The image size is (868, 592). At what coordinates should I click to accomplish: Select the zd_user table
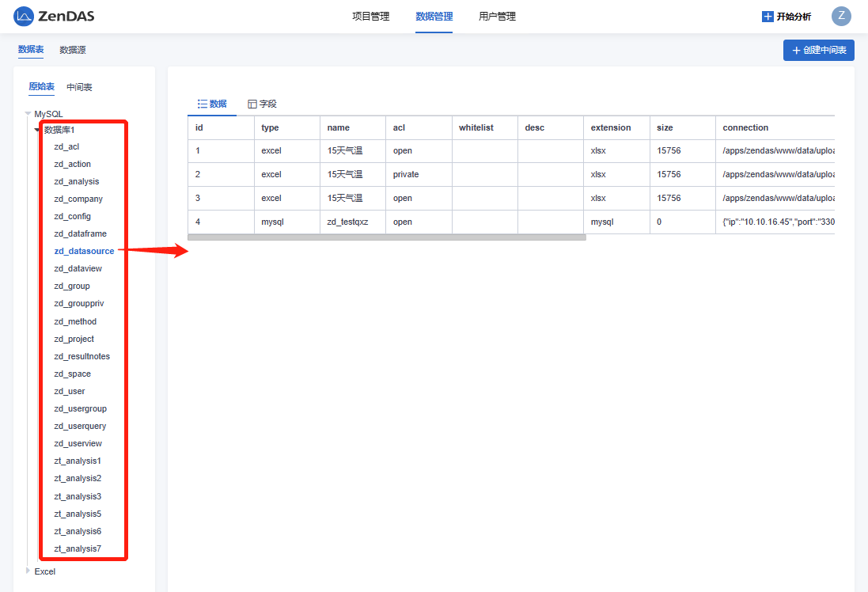(x=70, y=391)
